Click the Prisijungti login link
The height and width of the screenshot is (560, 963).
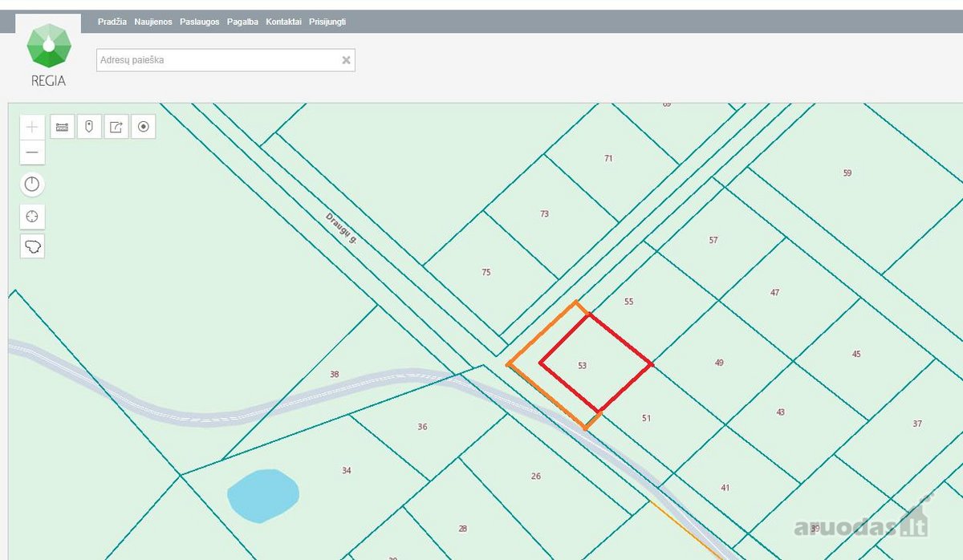[x=327, y=22]
